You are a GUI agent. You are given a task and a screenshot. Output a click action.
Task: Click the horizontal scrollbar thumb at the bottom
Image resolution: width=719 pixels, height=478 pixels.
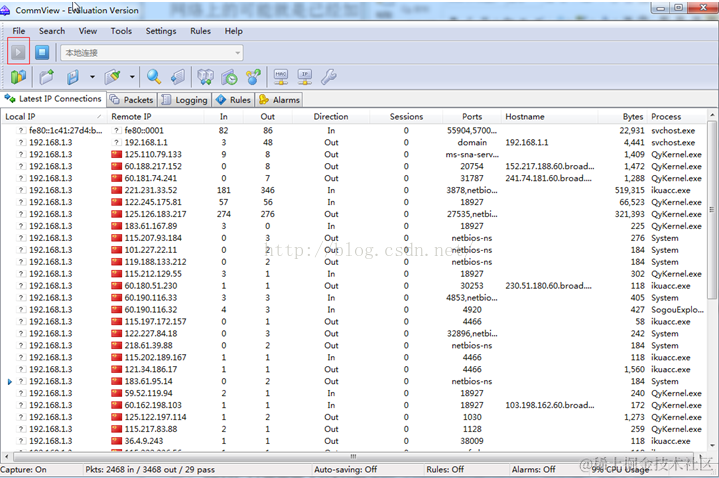click(353, 456)
